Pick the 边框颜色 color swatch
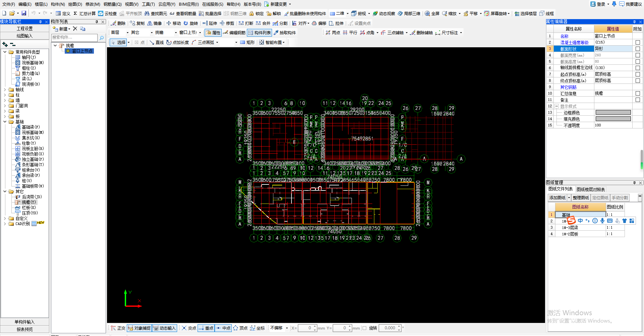644x336 pixels. tap(613, 113)
